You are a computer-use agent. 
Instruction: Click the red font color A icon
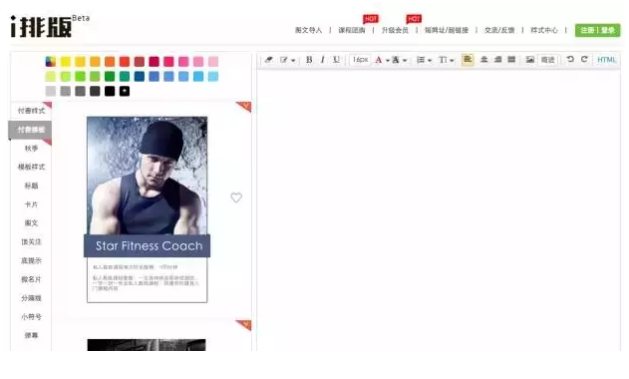pos(378,60)
